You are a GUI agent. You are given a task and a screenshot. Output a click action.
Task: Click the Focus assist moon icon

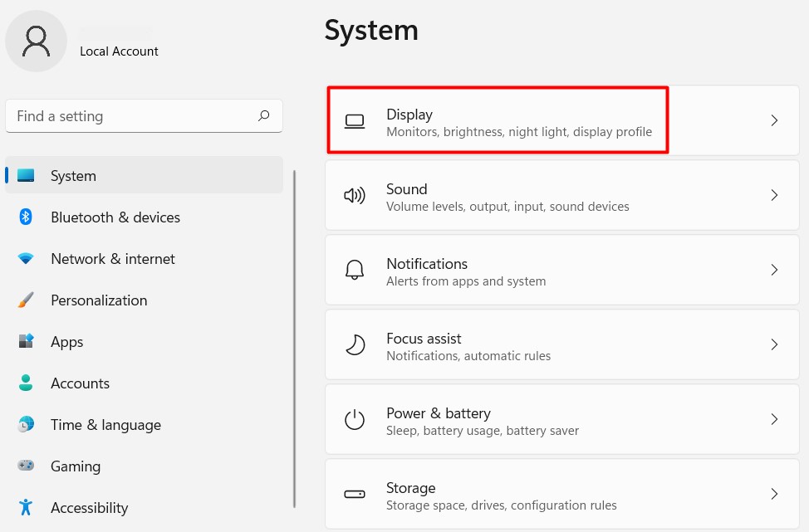(x=355, y=345)
